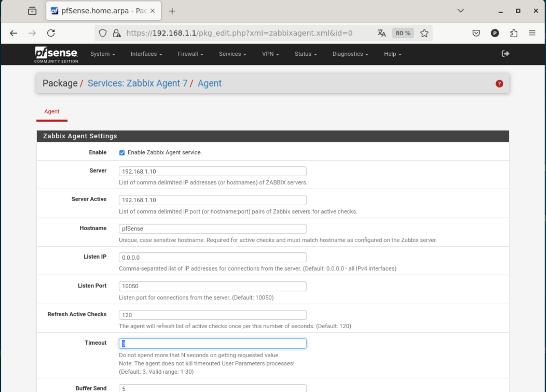
Task: Click the address bar URL
Action: [x=239, y=33]
